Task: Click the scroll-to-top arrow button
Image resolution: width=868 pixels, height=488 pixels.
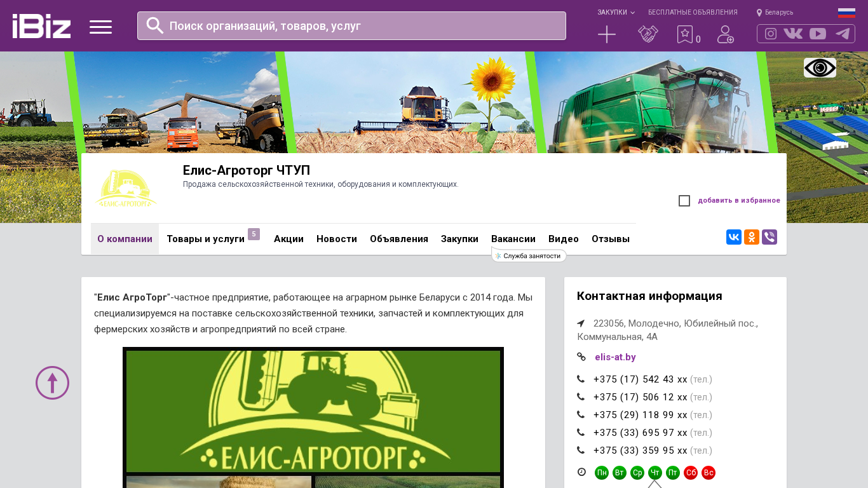Action: click(x=52, y=383)
